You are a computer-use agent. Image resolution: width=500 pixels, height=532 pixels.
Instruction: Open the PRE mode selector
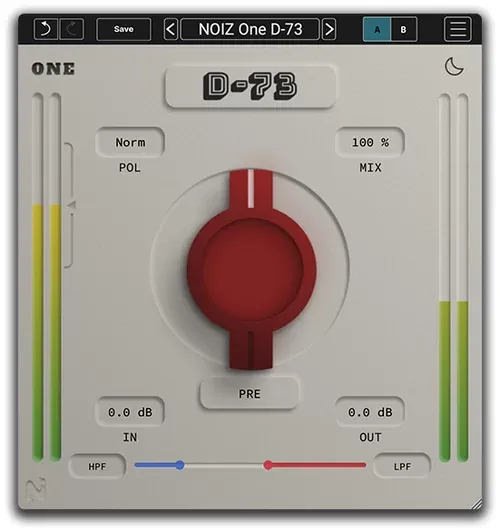pos(249,394)
